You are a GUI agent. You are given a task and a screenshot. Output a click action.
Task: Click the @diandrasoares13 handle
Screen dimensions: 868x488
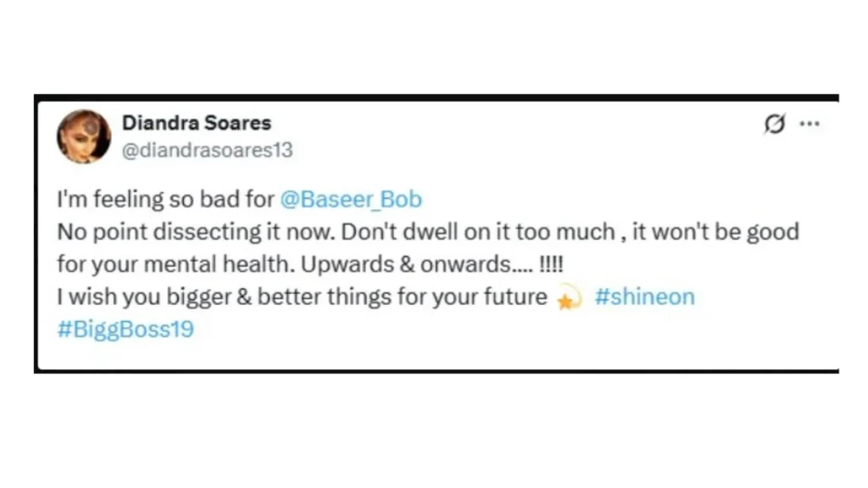tap(207, 150)
